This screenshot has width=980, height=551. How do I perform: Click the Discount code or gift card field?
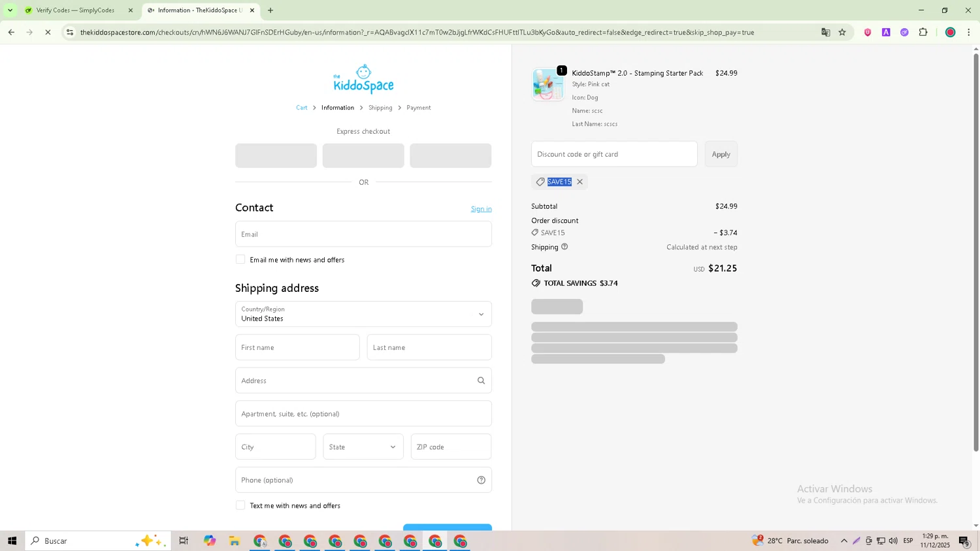pyautogui.click(x=614, y=154)
